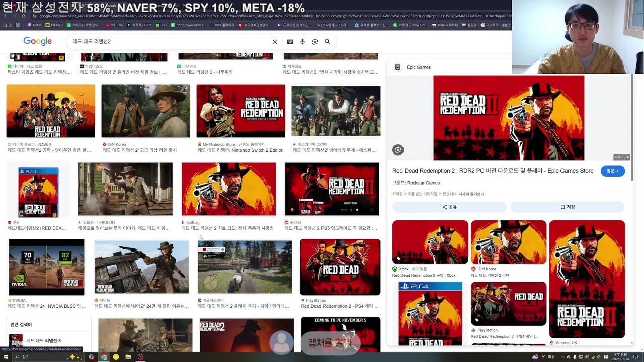Open the 기글하드웨어 gameplay screenshot
This screenshot has width=644, height=362.
click(245, 267)
